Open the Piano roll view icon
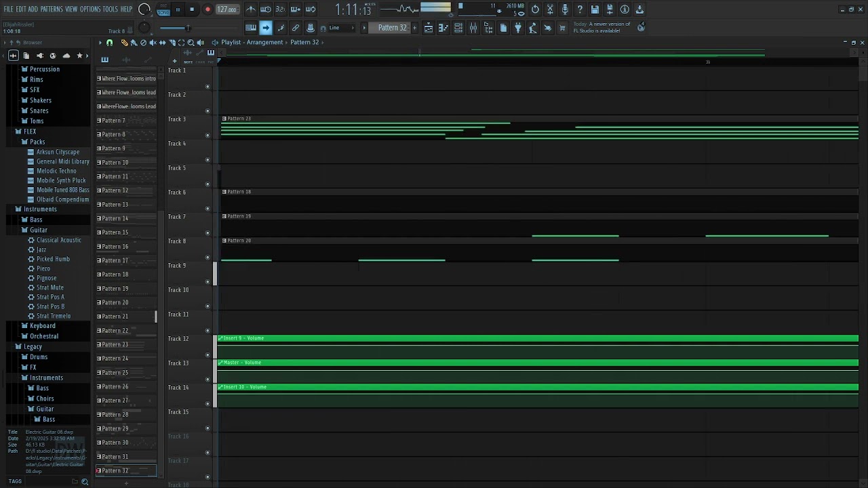 pos(443,28)
